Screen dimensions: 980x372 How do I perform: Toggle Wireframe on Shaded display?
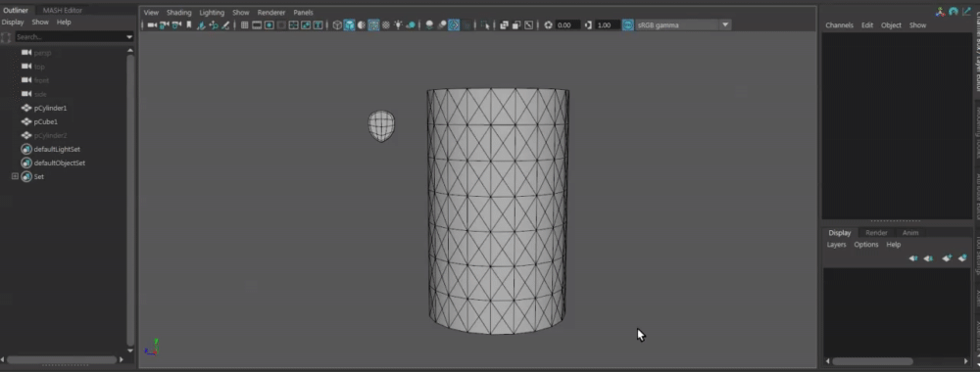click(x=373, y=25)
